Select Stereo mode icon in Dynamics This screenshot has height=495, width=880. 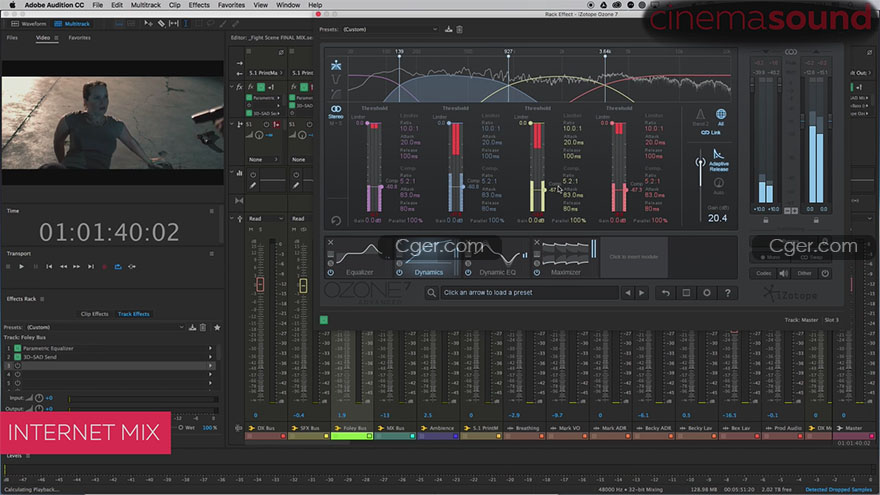[x=336, y=111]
